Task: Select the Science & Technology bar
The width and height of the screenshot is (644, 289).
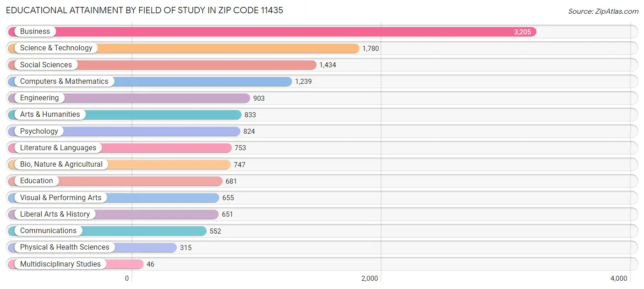Action: click(229, 48)
